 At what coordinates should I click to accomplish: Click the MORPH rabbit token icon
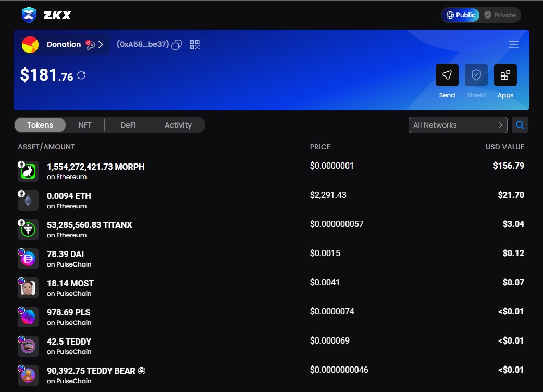[28, 171]
